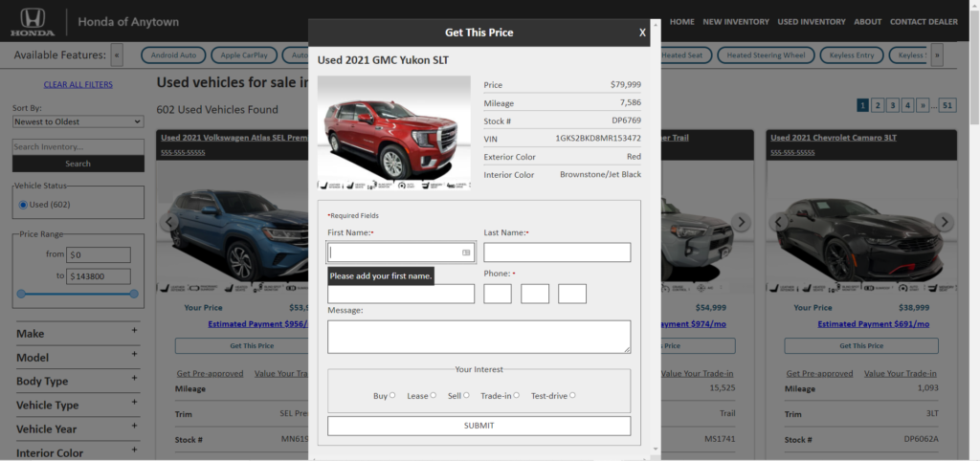Open USED INVENTORY page
This screenshot has width=980, height=461.
point(812,22)
